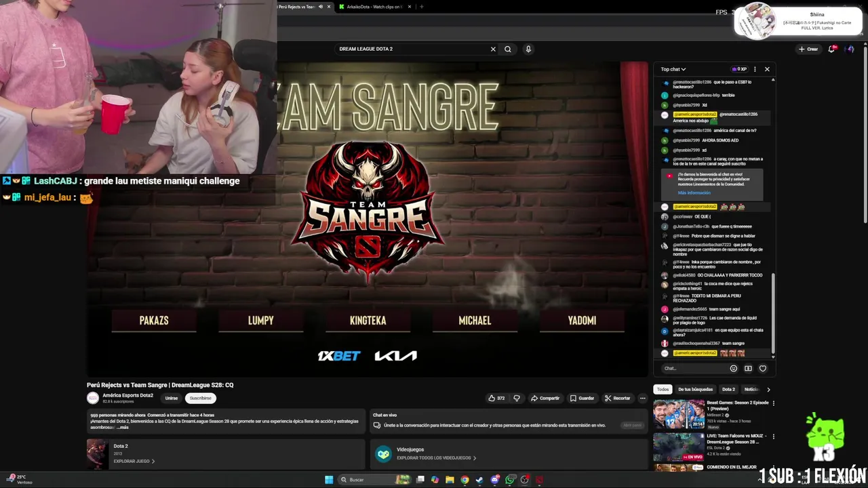Open WhatsApp from the taskbar
Image resolution: width=868 pixels, height=488 pixels.
pyautogui.click(x=510, y=480)
